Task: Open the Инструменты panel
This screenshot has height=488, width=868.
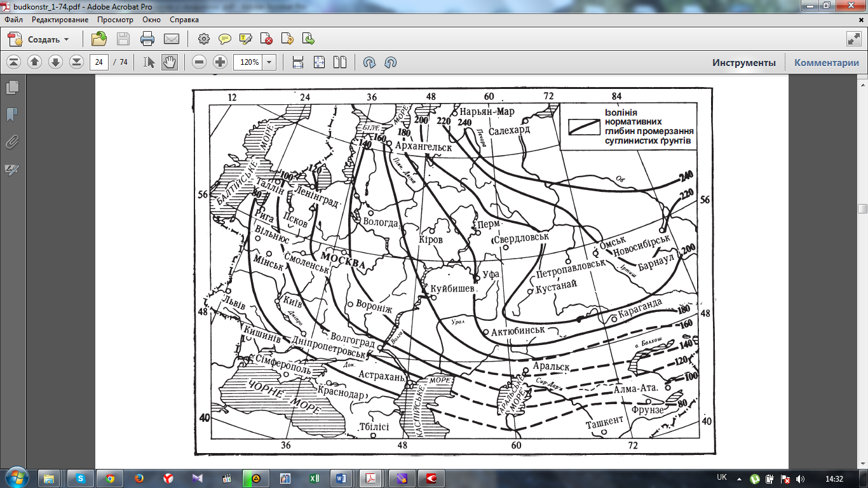Action: [743, 62]
